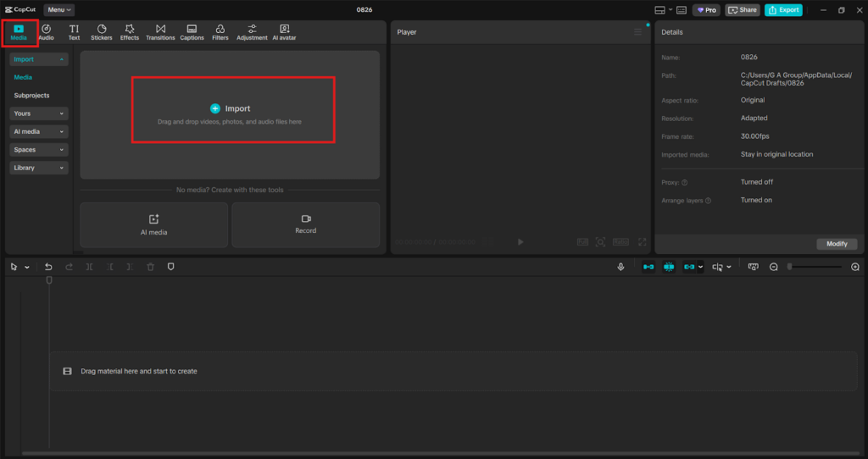
Task: Expand the Library sidebar section
Action: click(39, 168)
